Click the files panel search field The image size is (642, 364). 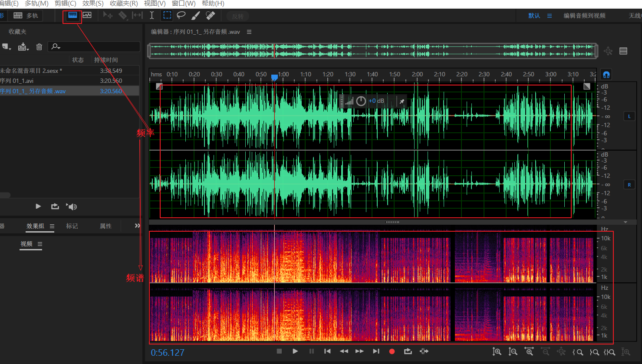pos(94,46)
